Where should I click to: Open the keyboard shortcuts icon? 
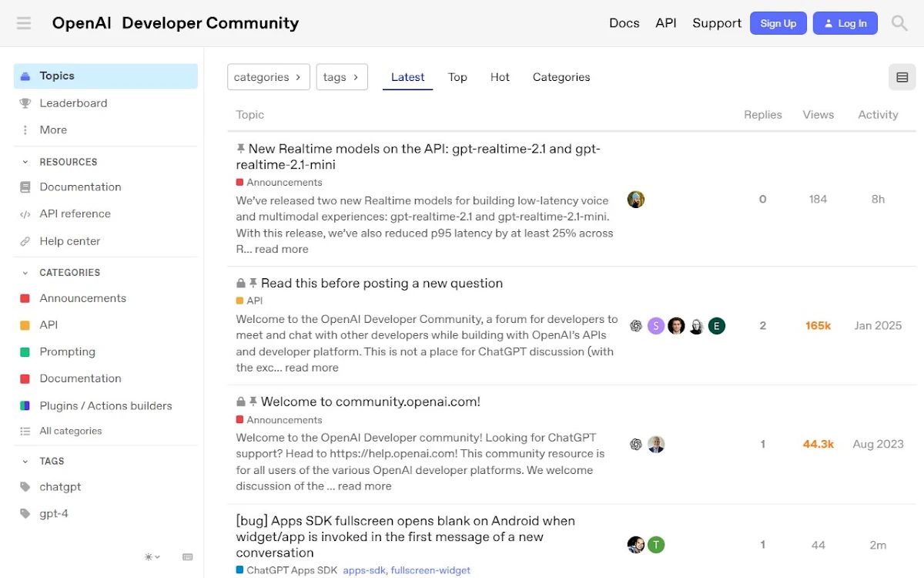(x=188, y=556)
